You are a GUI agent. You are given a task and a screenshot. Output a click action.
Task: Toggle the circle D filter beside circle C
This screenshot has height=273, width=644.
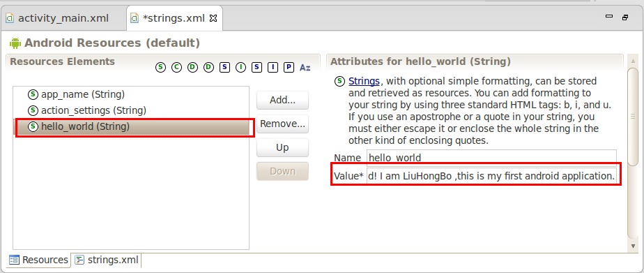(x=192, y=68)
